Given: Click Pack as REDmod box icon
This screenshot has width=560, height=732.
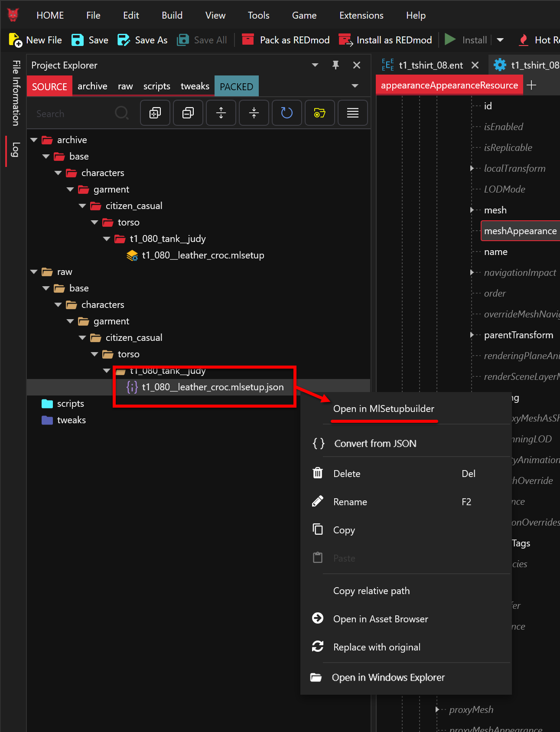Looking at the screenshot, I should [248, 39].
